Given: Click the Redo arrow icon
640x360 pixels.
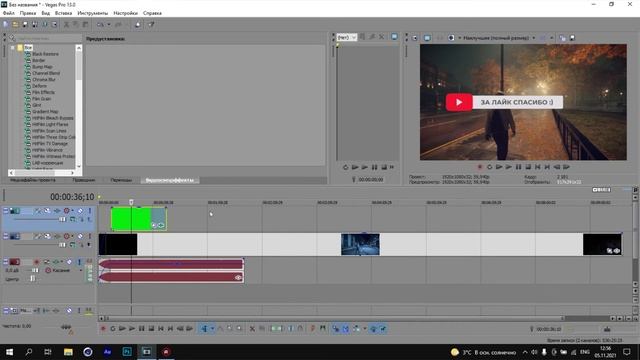Looking at the screenshot, I should tap(118, 24).
